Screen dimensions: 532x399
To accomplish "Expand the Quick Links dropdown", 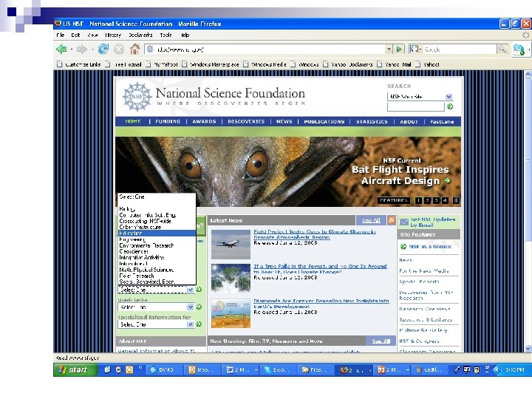I will tap(191, 307).
